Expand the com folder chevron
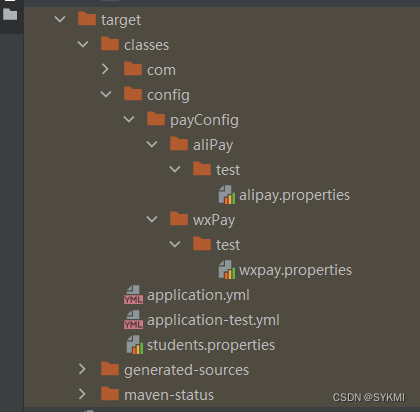420x412 pixels. [x=105, y=69]
